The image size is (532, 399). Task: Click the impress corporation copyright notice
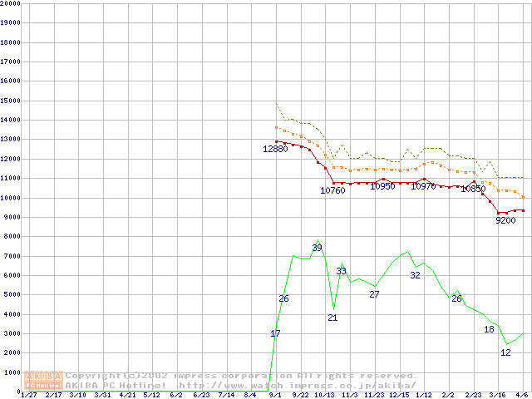[x=241, y=376]
